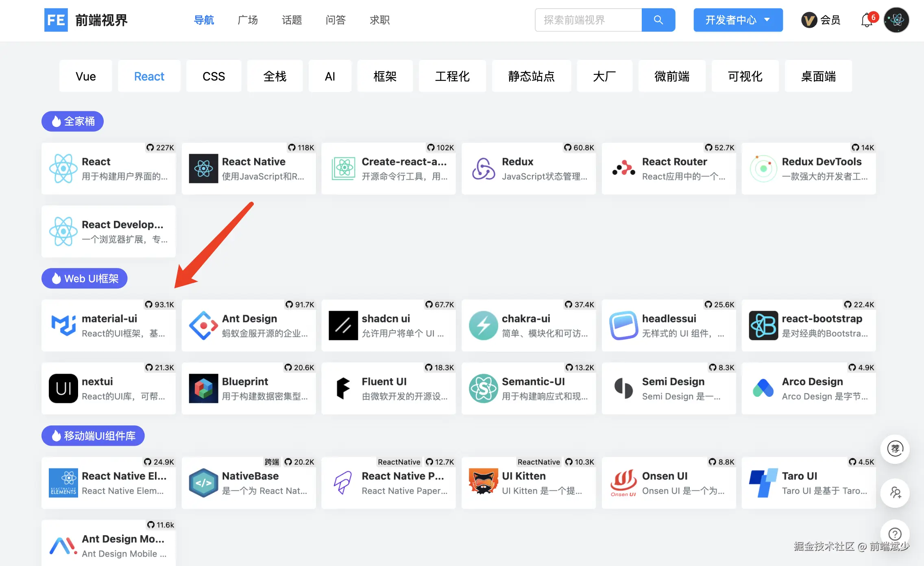This screenshot has width=924, height=566.
Task: Click the floating 荐 recommend icon
Action: pyautogui.click(x=895, y=449)
